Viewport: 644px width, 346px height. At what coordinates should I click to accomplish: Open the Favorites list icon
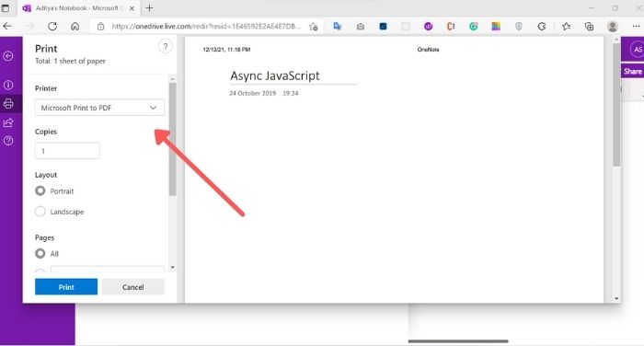pyautogui.click(x=566, y=27)
